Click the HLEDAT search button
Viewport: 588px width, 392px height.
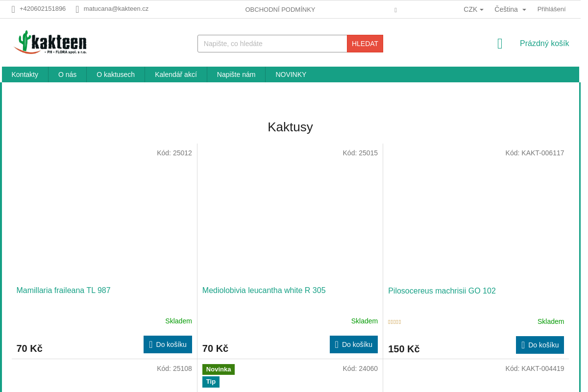[x=365, y=44]
